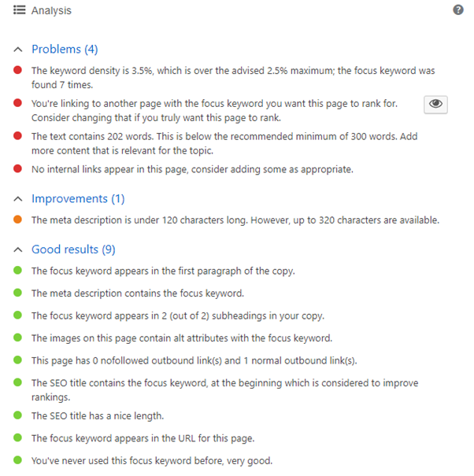Click red bullet beside keyword density problem

[x=18, y=71]
